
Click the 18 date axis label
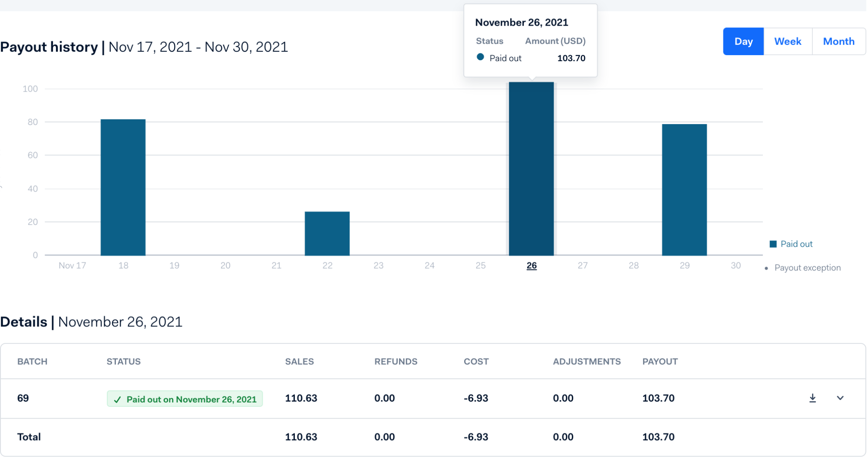[x=123, y=266]
